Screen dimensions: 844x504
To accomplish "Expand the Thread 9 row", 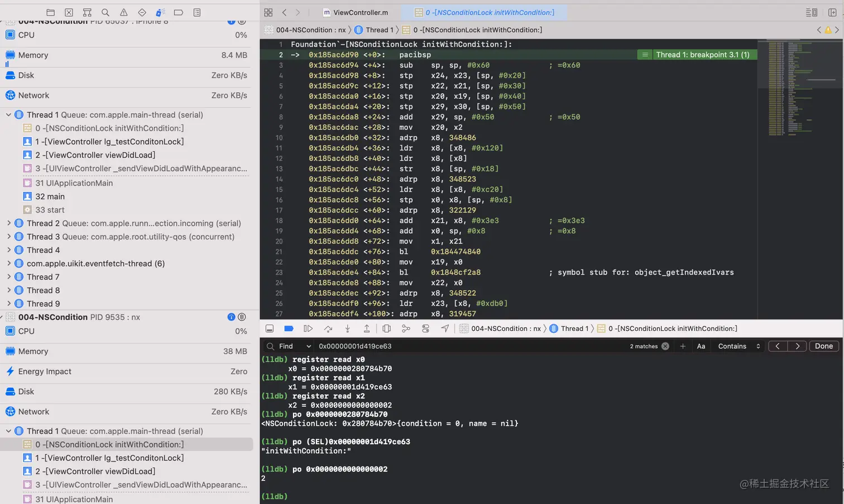I will point(8,304).
